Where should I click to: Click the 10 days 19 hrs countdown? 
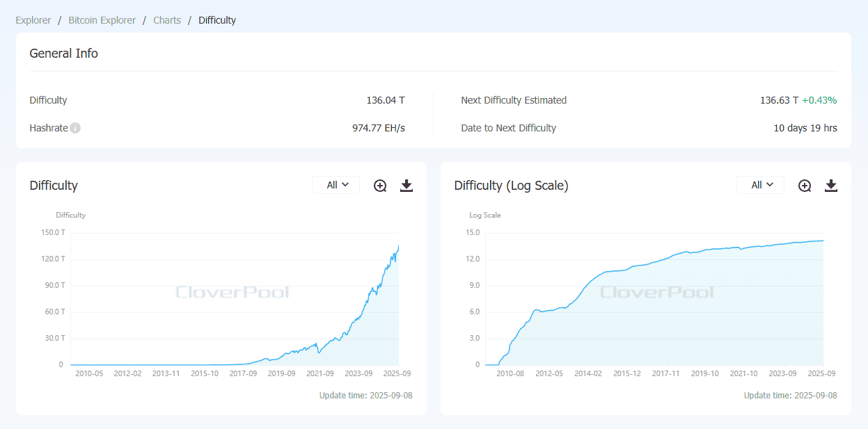click(x=805, y=128)
